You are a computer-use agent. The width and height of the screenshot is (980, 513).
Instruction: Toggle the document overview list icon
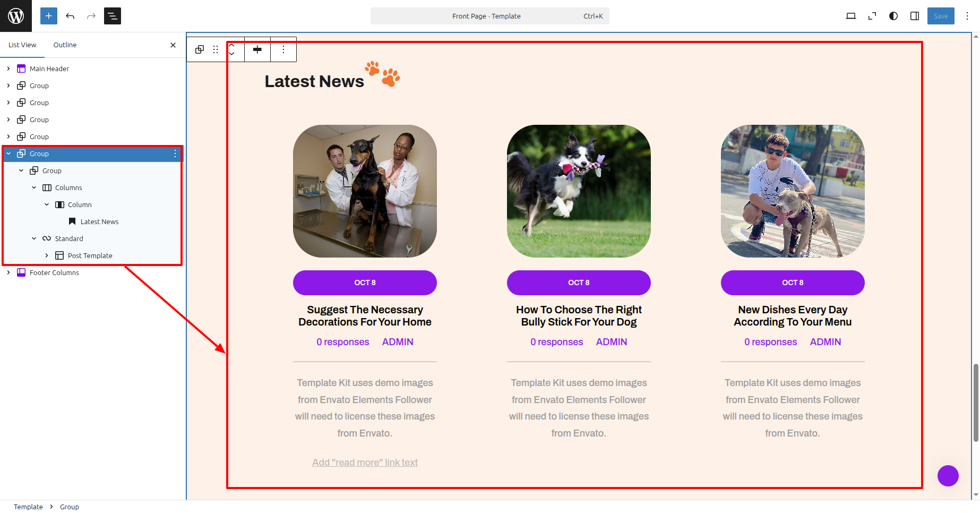pyautogui.click(x=113, y=16)
